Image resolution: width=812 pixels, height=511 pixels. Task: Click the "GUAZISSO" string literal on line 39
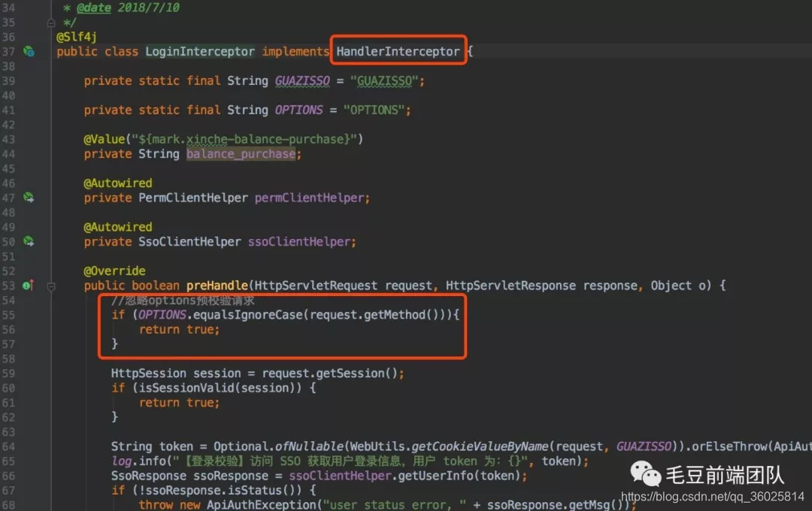pos(384,81)
